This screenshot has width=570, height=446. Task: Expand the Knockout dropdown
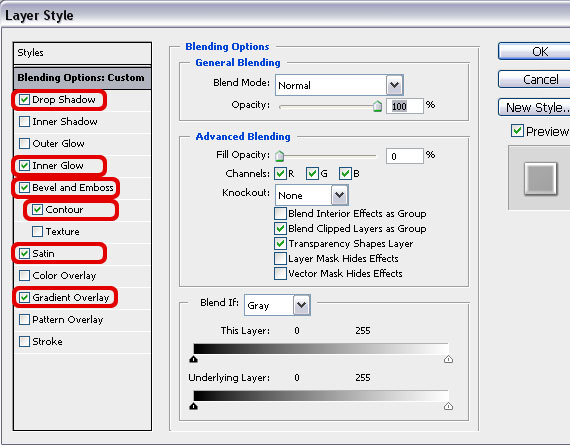click(x=340, y=195)
